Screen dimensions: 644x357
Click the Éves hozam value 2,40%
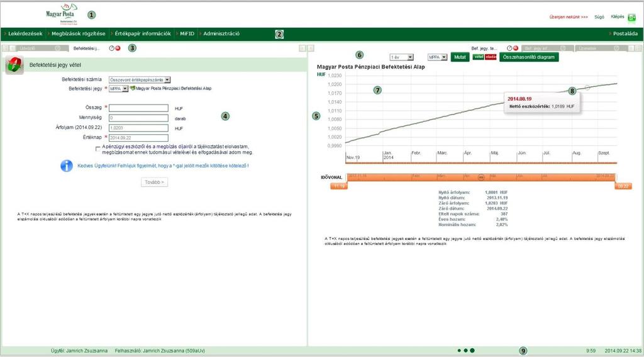pos(501,219)
